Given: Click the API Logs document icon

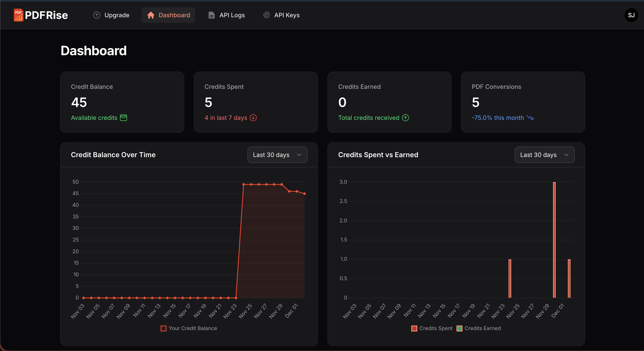Looking at the screenshot, I should 211,15.
